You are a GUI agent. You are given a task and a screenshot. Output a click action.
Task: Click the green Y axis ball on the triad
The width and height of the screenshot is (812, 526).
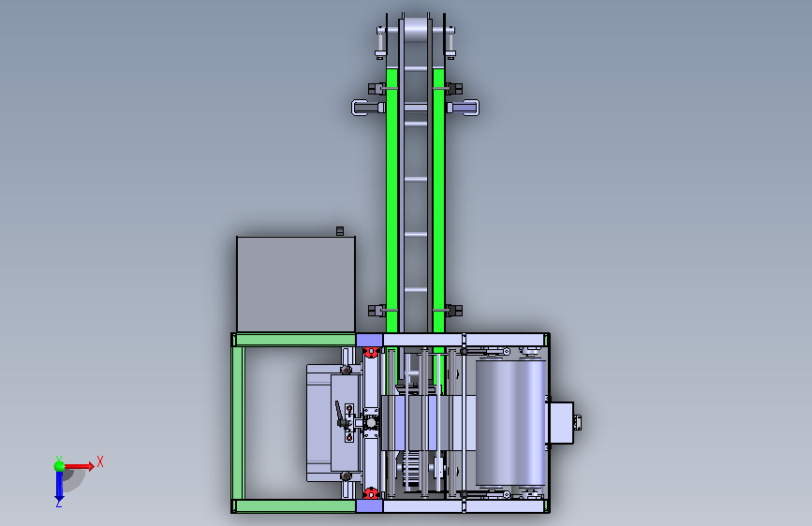pyautogui.click(x=59, y=466)
